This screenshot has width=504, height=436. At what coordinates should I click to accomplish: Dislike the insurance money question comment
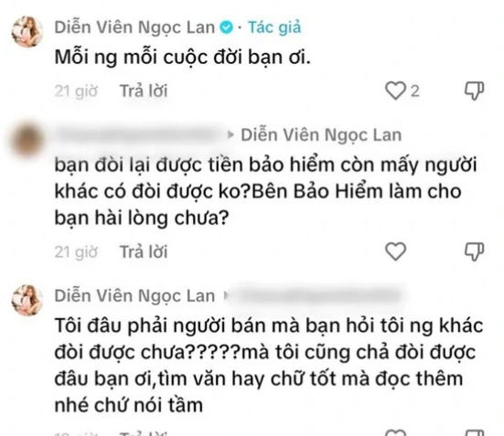(474, 251)
